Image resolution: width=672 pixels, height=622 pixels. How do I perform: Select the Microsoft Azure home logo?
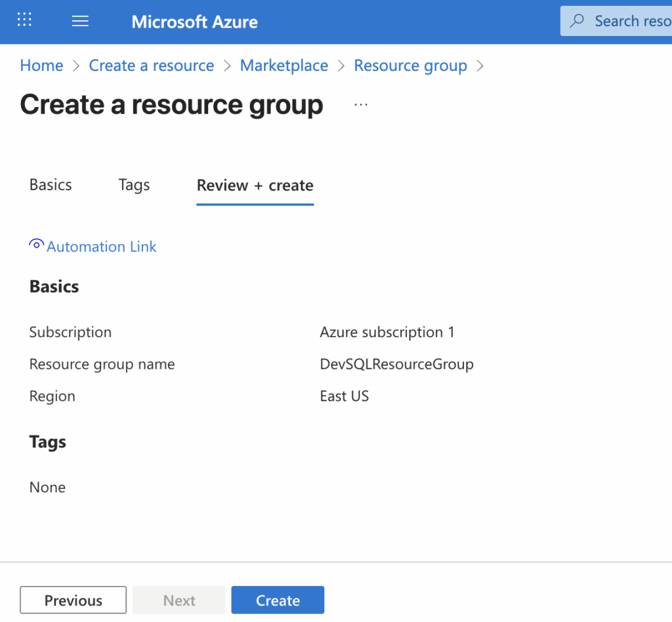tap(194, 21)
